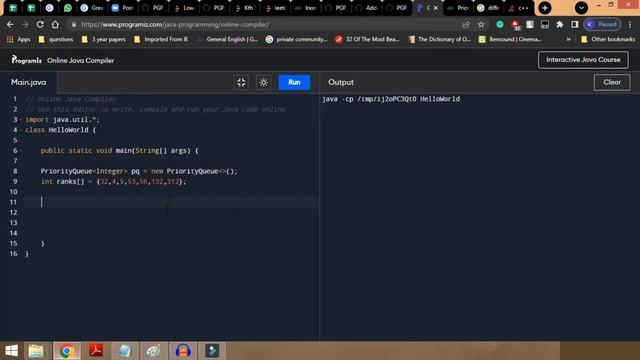Open Chrome three-dot menu
The height and width of the screenshot is (360, 640).
(630, 24)
